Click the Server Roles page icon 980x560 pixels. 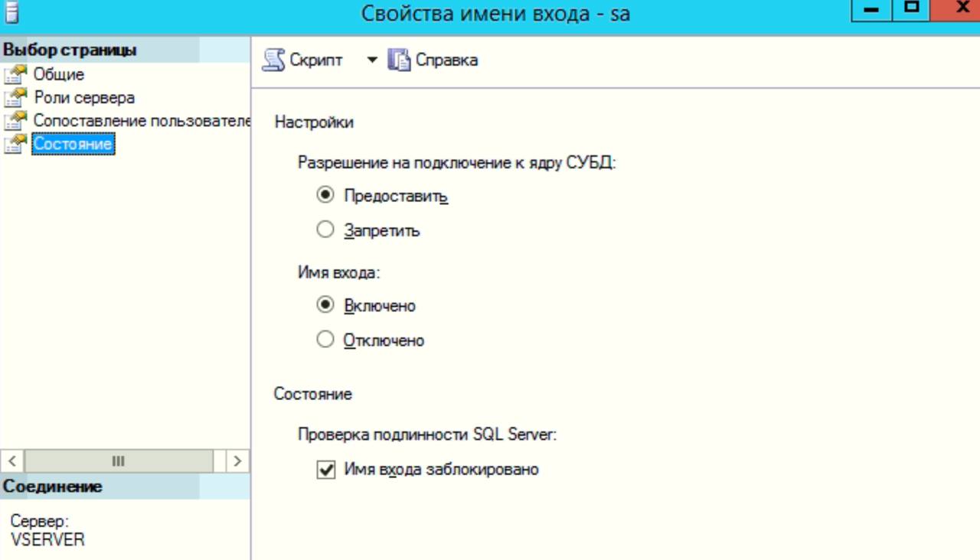point(15,98)
